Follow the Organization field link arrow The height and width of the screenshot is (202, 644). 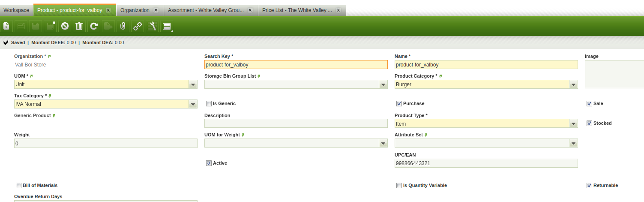click(x=49, y=56)
